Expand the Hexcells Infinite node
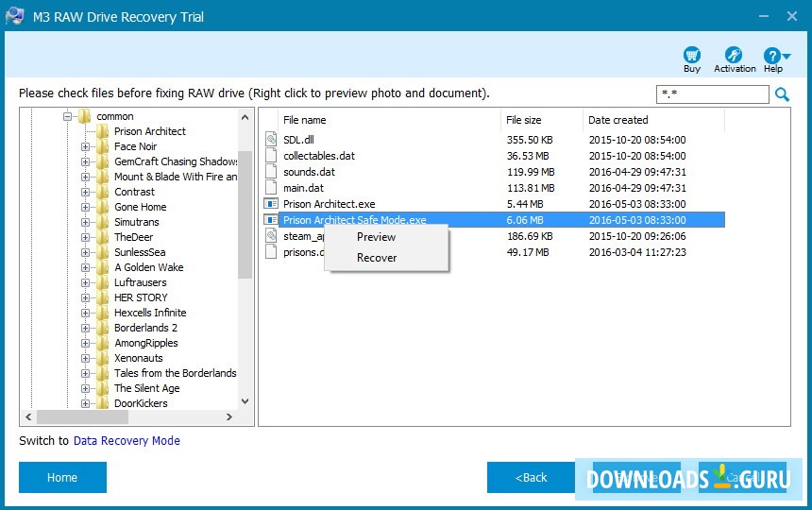 click(x=85, y=313)
